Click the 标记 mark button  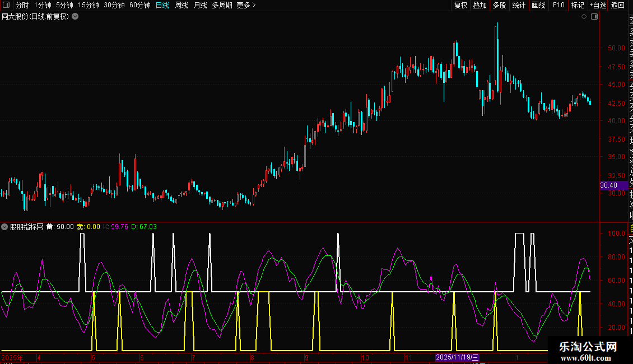tap(578, 5)
